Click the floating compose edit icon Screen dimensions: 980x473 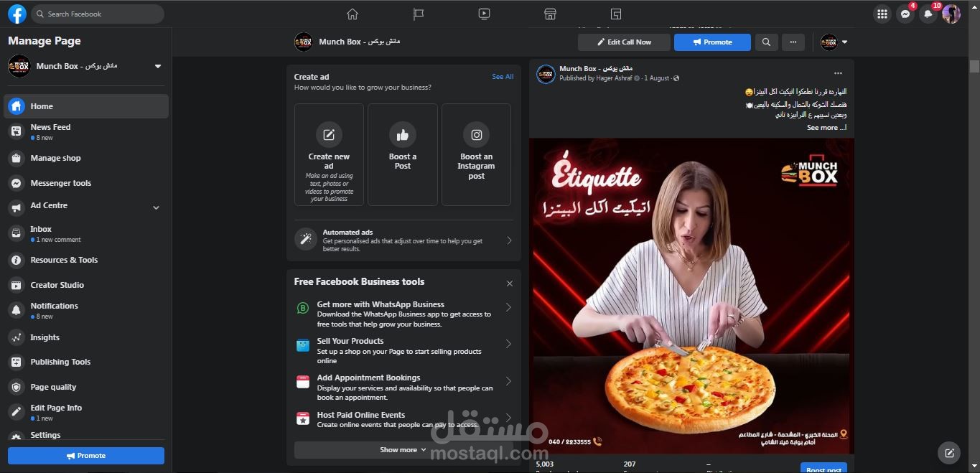(949, 453)
